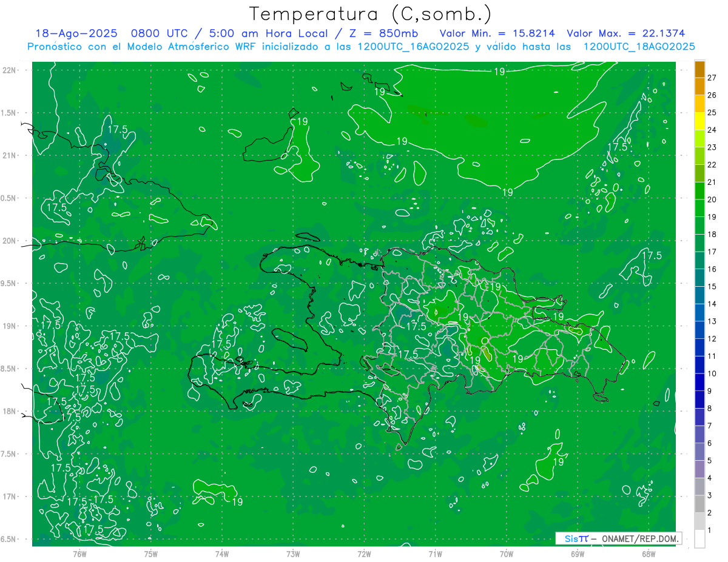Click the "18" label on the color scale

tap(712, 235)
